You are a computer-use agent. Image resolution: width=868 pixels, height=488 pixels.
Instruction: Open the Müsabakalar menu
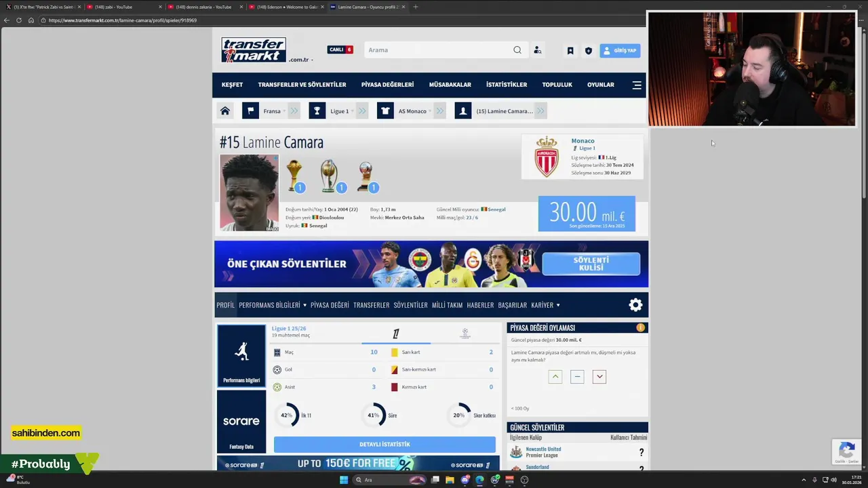(x=450, y=85)
